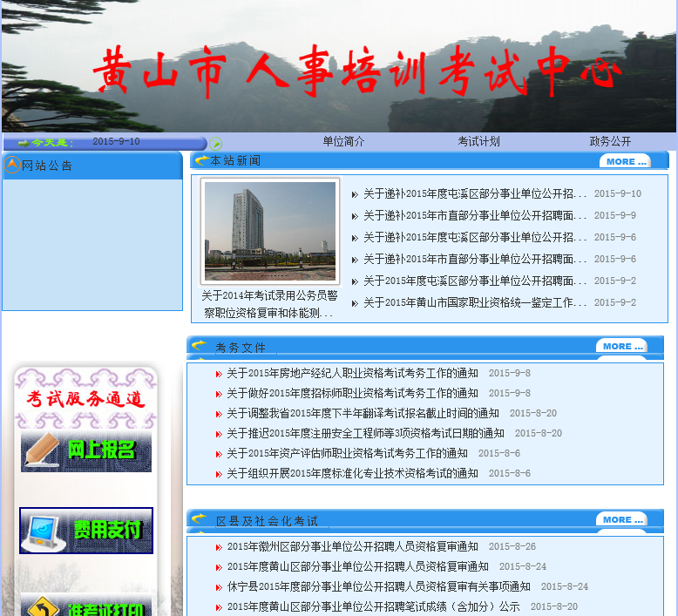
Task: Open the 政务公开 menu item
Action: click(x=610, y=141)
